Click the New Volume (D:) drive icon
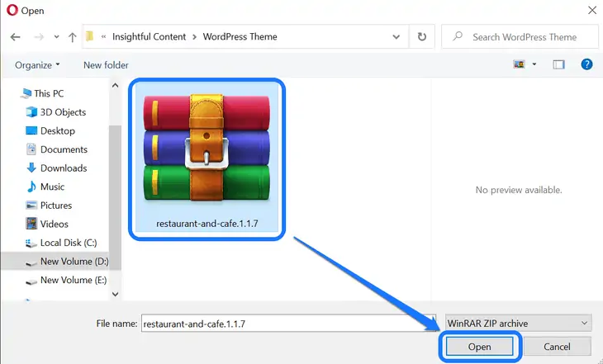 coord(31,263)
